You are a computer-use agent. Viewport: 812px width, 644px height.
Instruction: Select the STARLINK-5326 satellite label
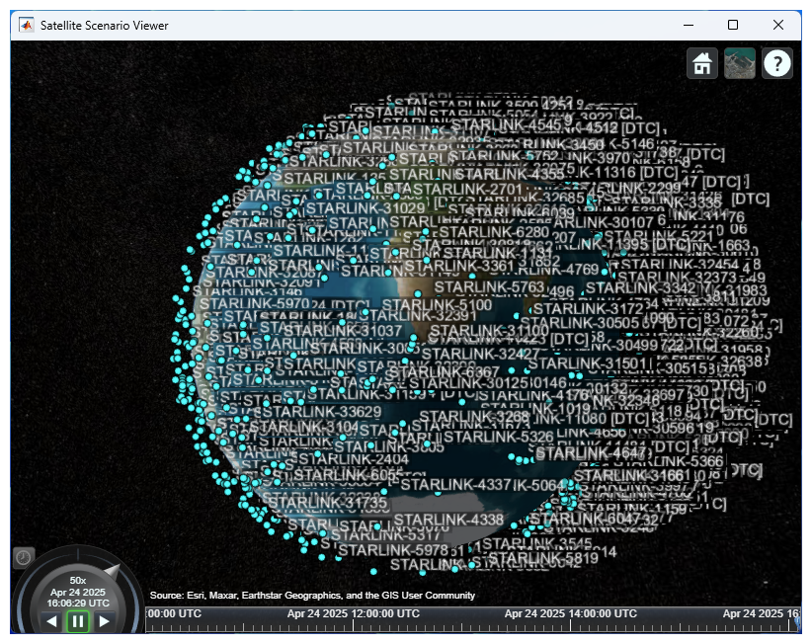click(x=499, y=437)
